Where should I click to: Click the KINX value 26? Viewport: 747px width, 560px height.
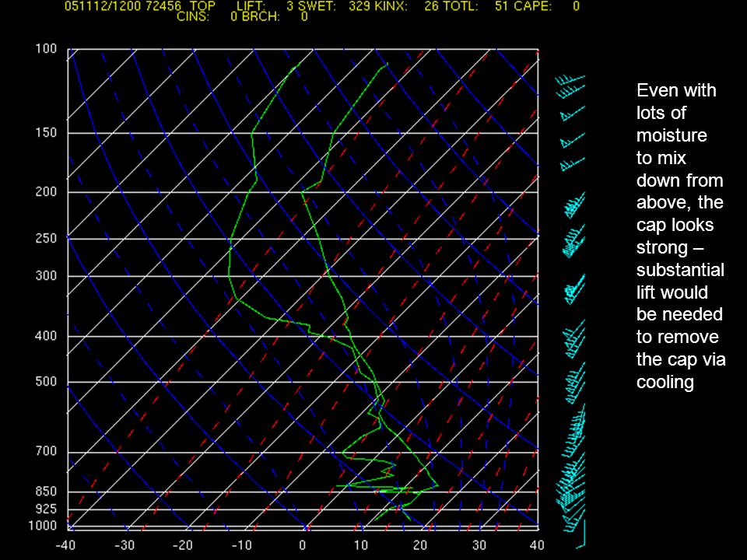click(x=432, y=6)
